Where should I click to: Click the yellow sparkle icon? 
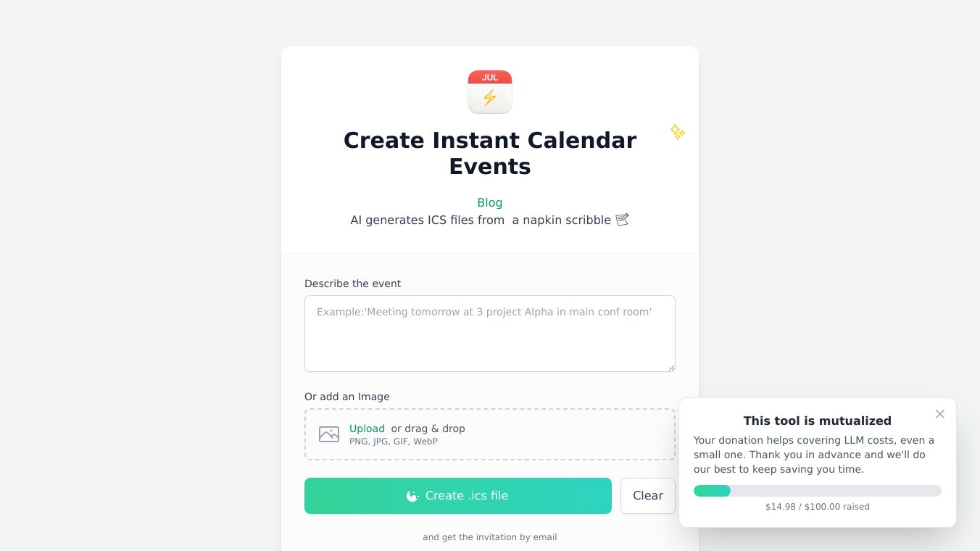click(677, 132)
